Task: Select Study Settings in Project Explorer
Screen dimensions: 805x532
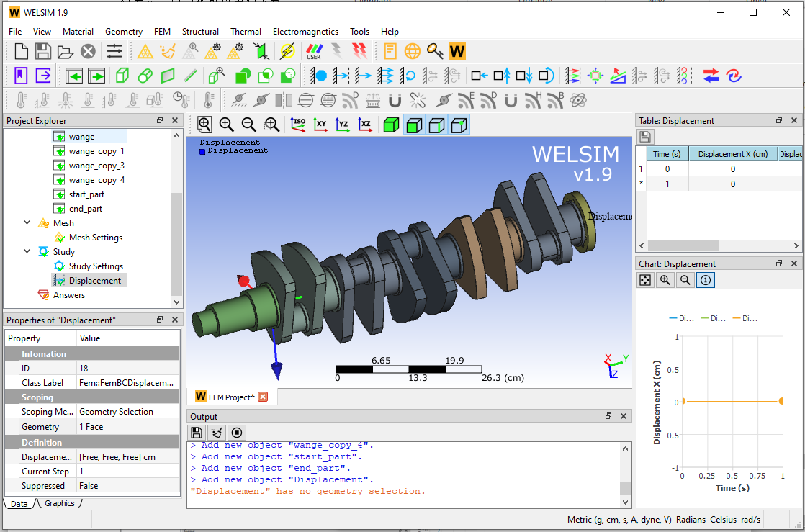Action: 96,266
